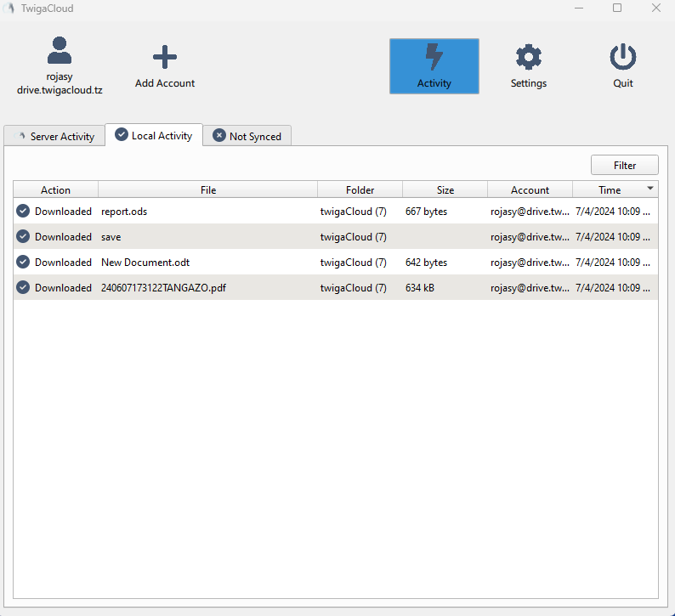Click the account cell in save row

(530, 236)
